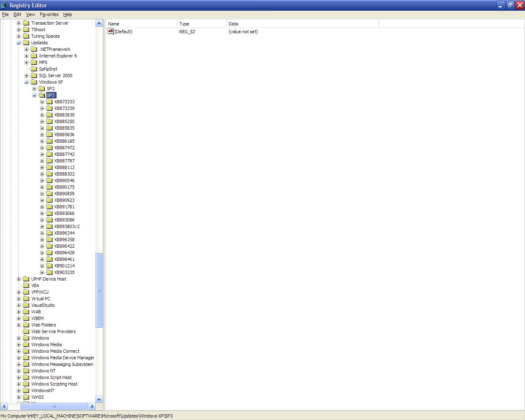Click the (Default) string value icon
The image size is (525, 420).
111,31
